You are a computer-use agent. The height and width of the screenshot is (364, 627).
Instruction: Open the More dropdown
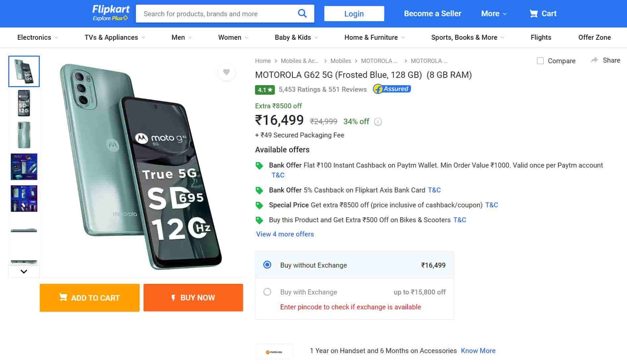point(493,14)
